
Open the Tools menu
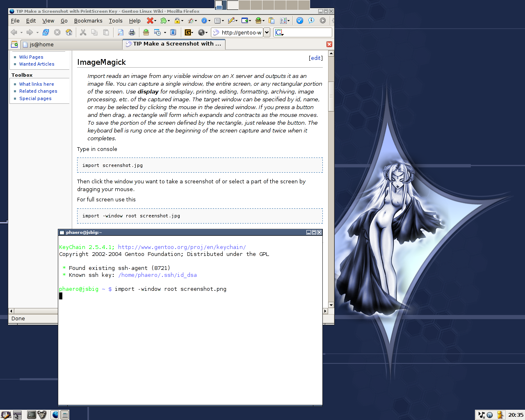pyautogui.click(x=116, y=21)
